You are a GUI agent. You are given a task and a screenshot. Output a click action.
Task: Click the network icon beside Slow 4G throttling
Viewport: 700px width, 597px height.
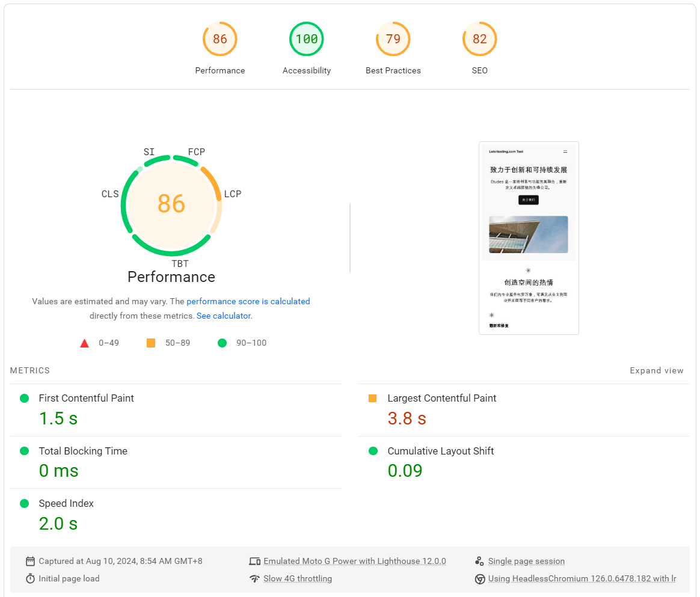pyautogui.click(x=254, y=579)
